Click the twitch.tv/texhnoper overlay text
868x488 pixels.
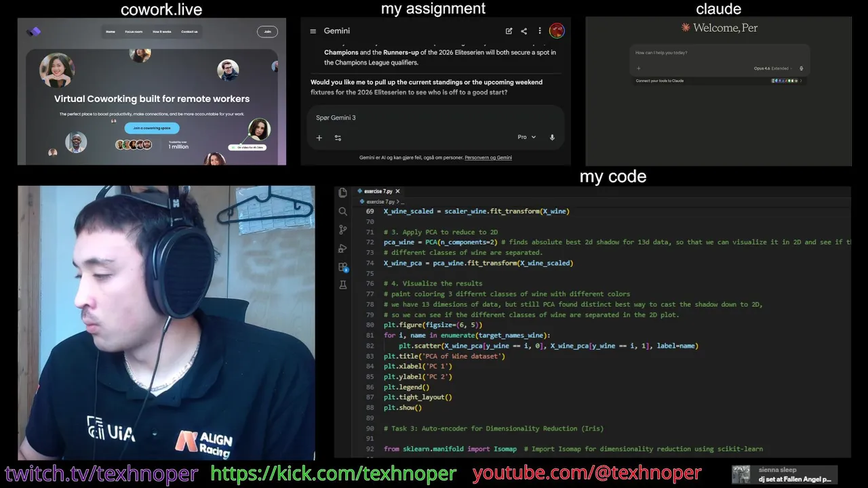101,473
